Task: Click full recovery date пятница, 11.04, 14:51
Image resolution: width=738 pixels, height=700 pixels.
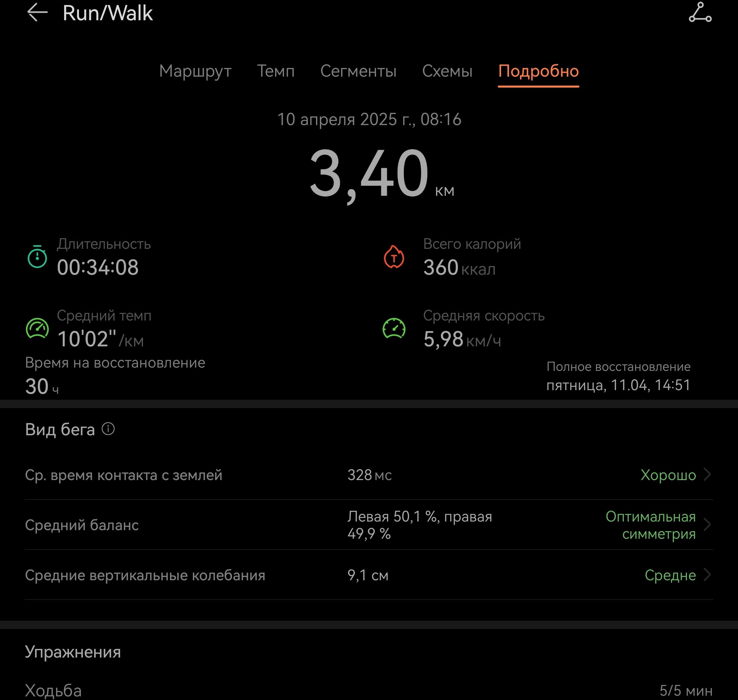Action: click(618, 385)
